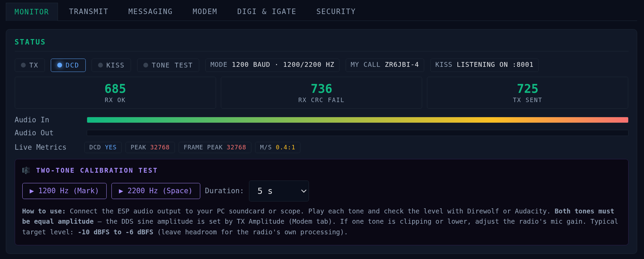The image size is (644, 259).
Task: Click the DCD status indicator
Action: click(68, 65)
